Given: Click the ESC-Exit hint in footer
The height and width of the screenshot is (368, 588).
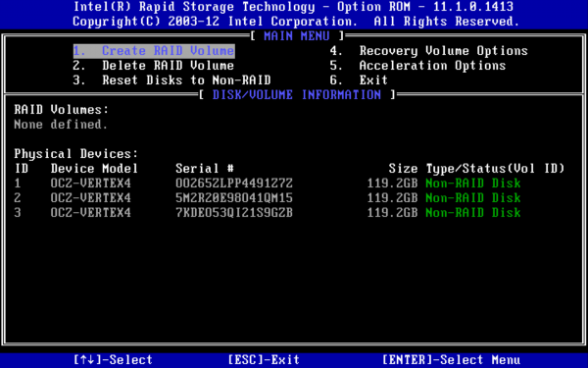Looking at the screenshot, I should 264,360.
